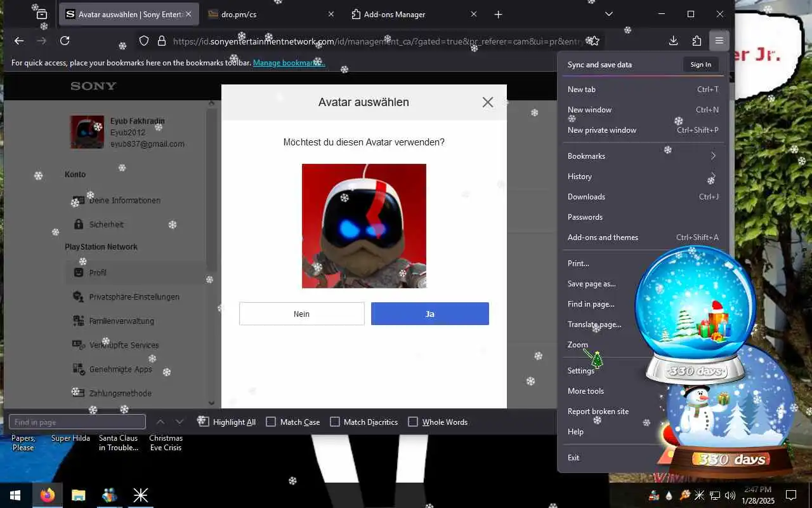
Task: Enable Highlight All checkbox
Action: click(x=203, y=422)
